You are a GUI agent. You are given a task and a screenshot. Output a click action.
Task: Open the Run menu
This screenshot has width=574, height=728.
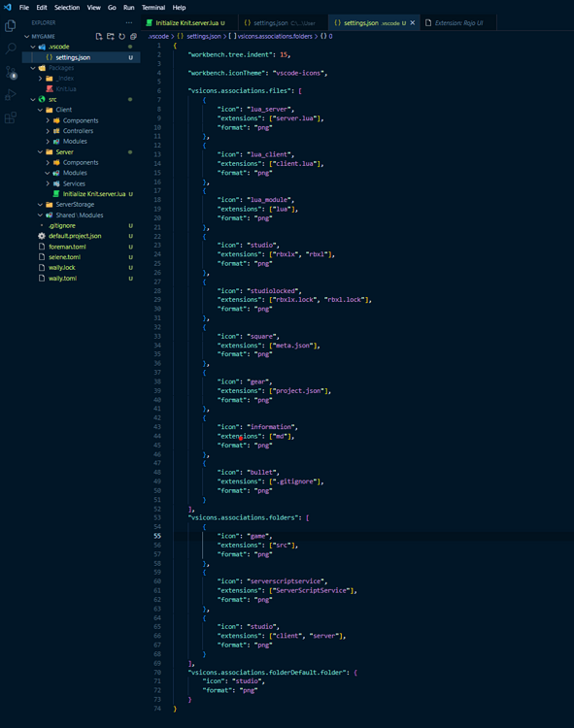click(128, 8)
